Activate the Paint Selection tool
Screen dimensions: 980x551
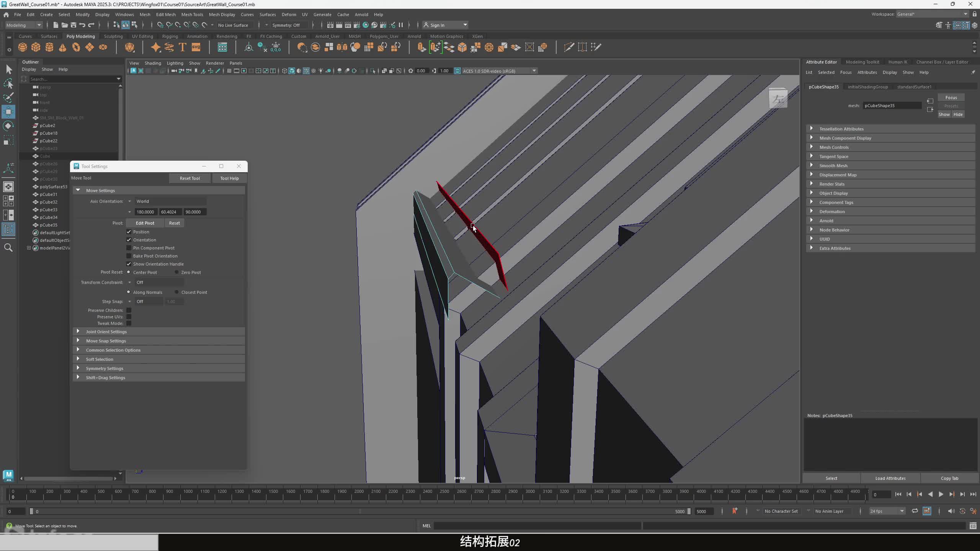pos(8,97)
